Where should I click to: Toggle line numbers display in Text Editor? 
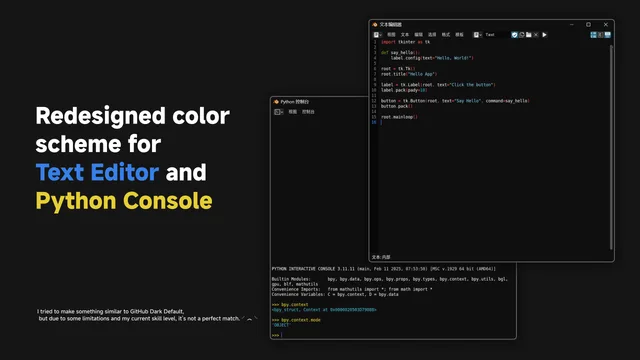(x=593, y=35)
